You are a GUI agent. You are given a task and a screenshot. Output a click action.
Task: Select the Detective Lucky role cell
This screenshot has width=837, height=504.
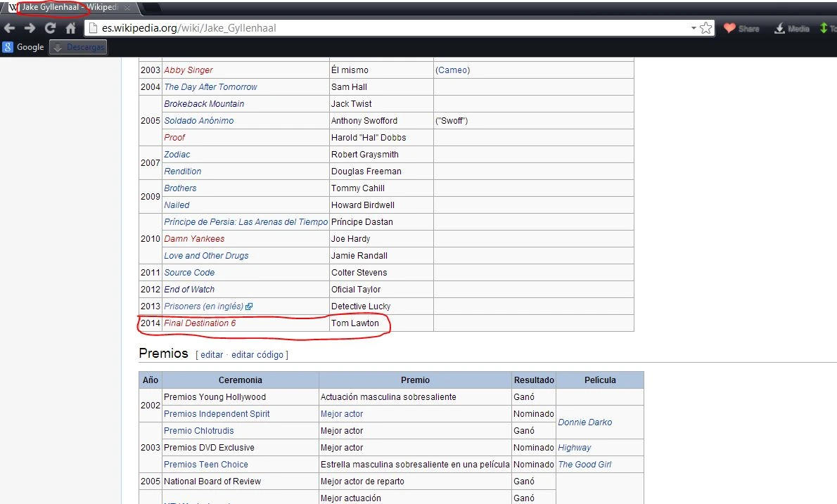tap(381, 306)
